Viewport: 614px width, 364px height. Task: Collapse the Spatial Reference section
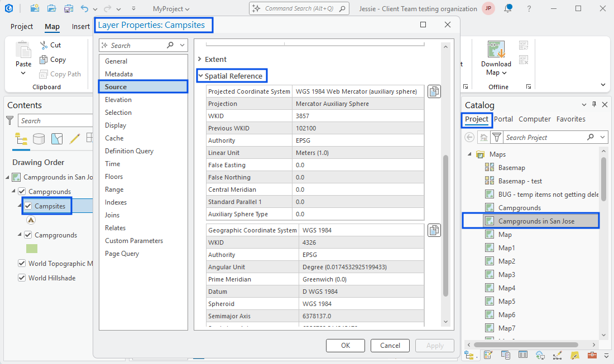click(201, 75)
